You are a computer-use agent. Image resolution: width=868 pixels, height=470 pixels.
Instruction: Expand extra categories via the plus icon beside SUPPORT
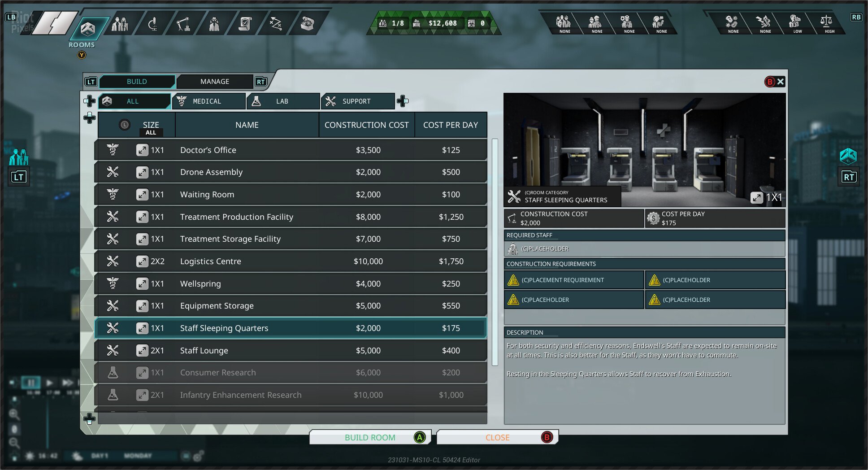[403, 101]
